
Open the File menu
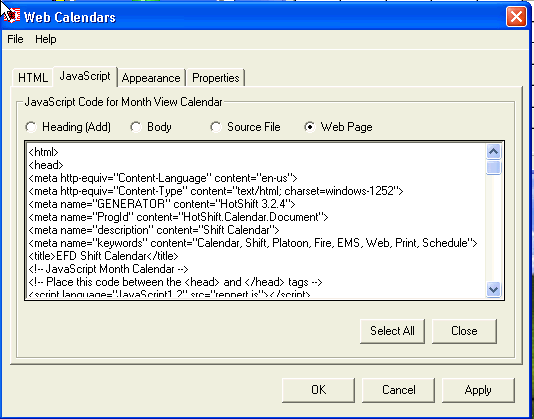(15, 39)
